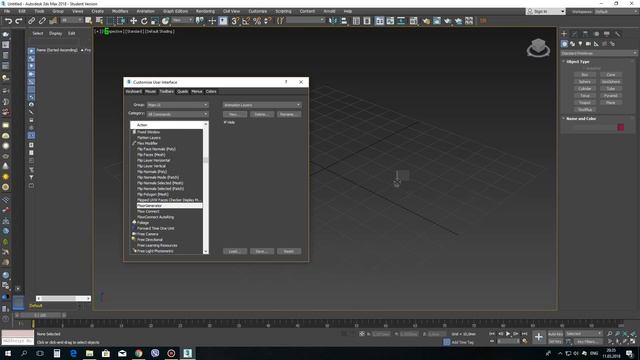The width and height of the screenshot is (640, 360).
Task: Switch to the Mouse tab
Action: (150, 91)
